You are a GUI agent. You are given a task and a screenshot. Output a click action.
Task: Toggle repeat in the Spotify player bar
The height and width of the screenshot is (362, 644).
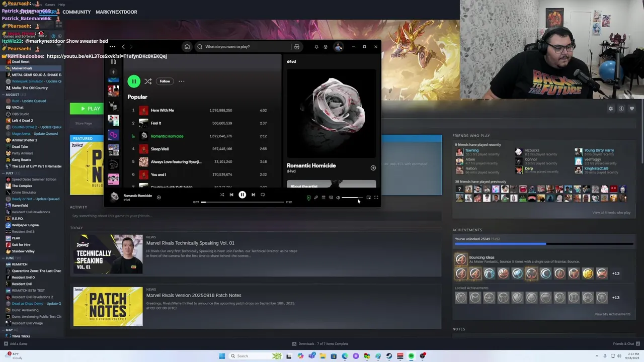(263, 195)
